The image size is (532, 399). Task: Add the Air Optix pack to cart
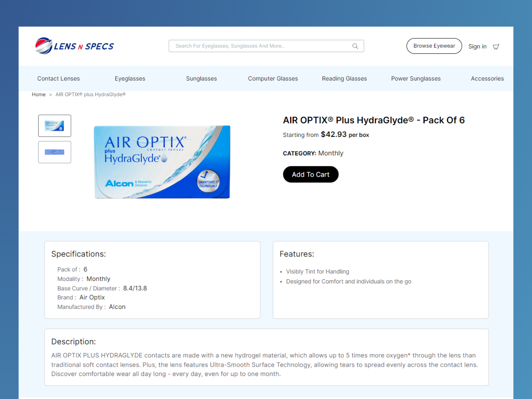310,174
